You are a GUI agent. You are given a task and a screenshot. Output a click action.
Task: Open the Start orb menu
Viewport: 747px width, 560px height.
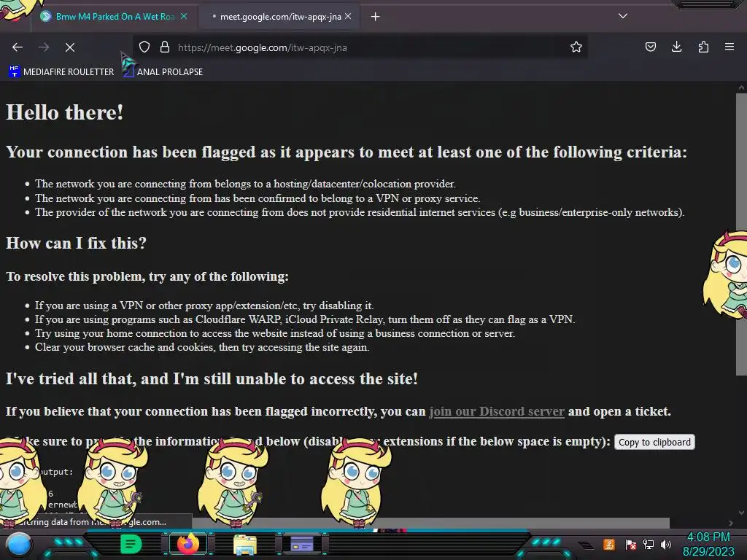click(x=18, y=545)
